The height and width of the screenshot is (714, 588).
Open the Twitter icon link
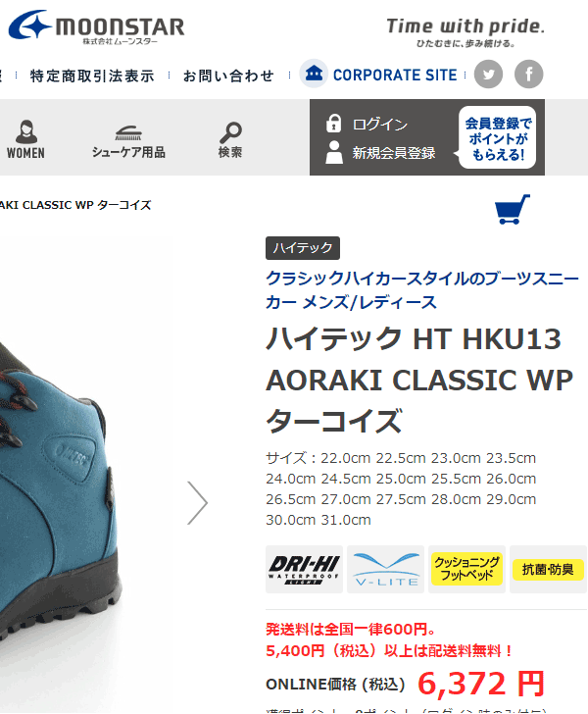488,74
